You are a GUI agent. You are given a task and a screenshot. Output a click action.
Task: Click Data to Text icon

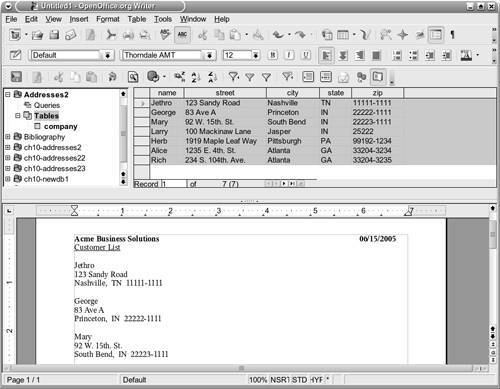click(308, 77)
